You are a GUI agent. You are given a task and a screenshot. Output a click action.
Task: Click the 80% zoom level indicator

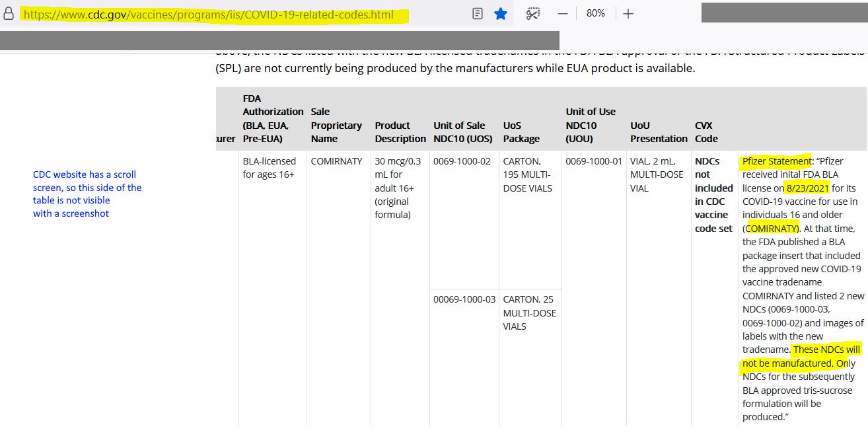(595, 13)
